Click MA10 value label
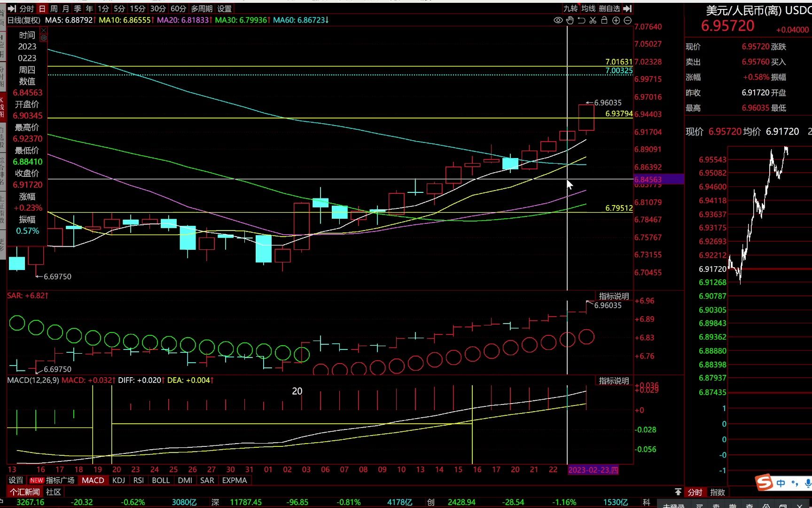Screen dimensions: 812x508 (126, 20)
